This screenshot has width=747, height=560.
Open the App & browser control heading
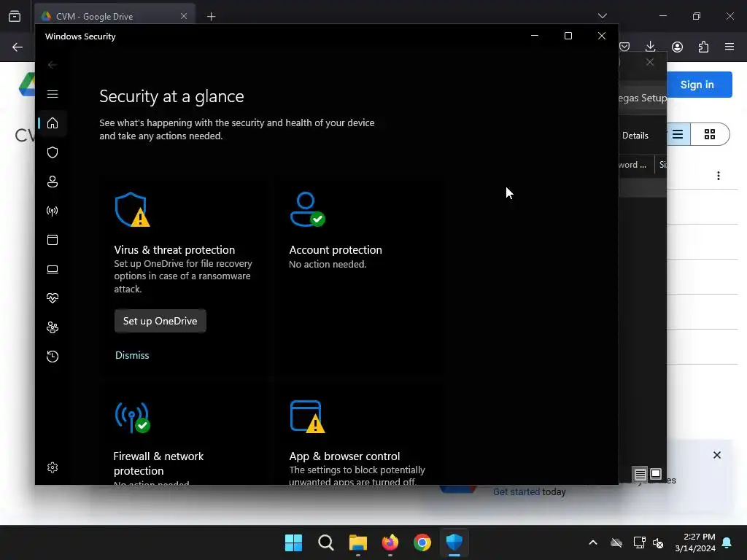(344, 456)
